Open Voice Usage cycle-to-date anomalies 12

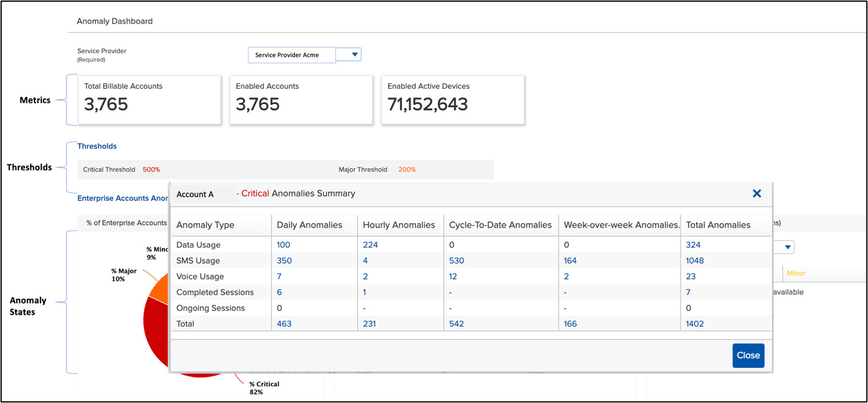(453, 277)
